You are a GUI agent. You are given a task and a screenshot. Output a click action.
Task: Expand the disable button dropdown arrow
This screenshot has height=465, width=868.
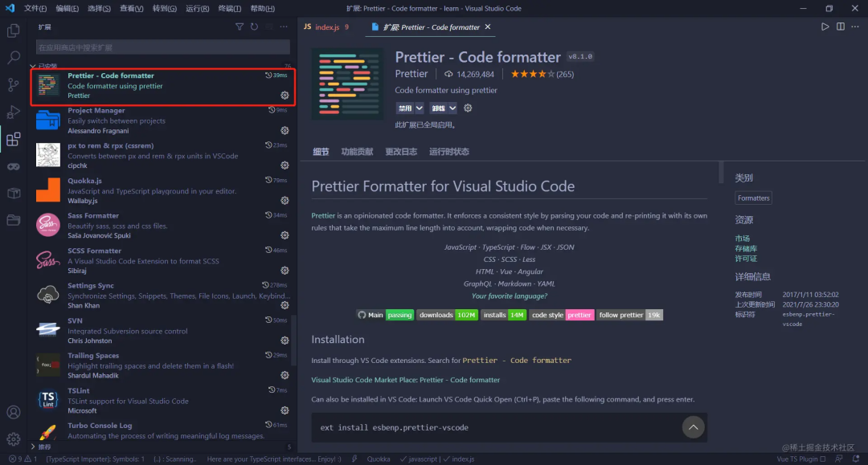419,108
